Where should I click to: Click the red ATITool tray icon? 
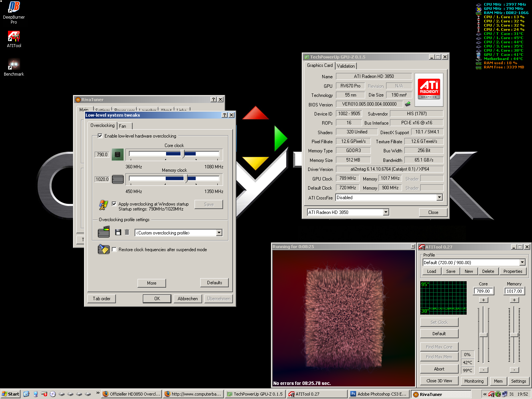pos(491,394)
